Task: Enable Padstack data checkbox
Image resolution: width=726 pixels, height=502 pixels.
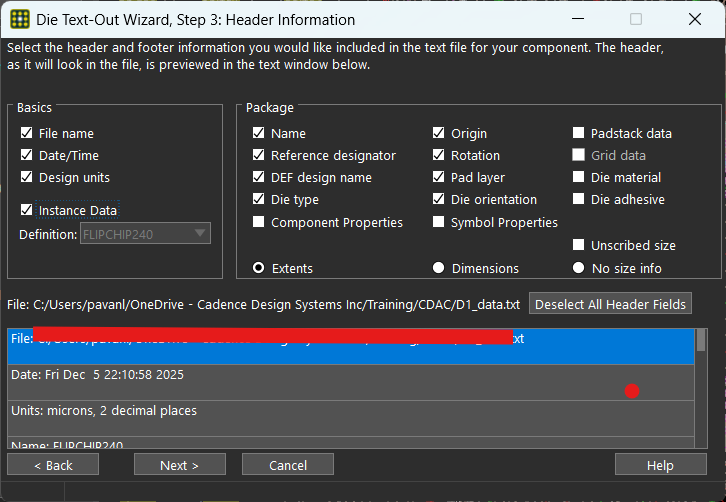Action: [x=579, y=133]
